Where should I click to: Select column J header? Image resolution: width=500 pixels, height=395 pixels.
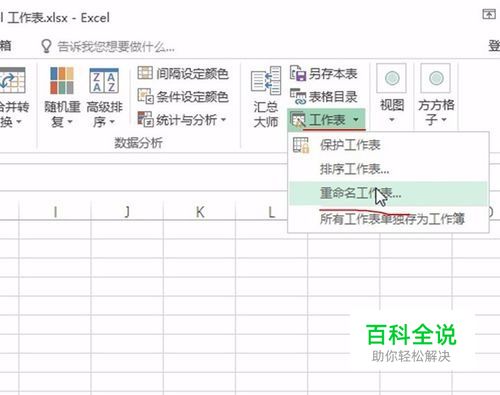tap(127, 212)
